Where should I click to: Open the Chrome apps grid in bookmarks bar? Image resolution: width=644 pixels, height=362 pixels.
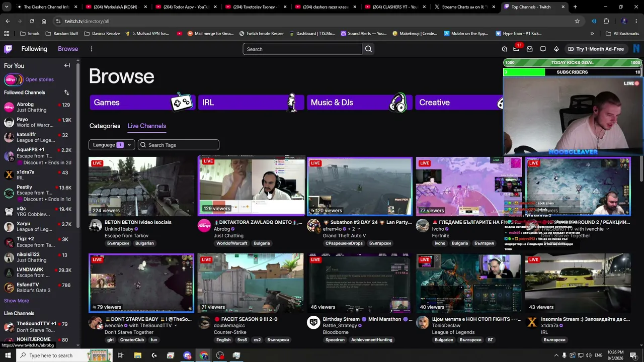[7, 34]
